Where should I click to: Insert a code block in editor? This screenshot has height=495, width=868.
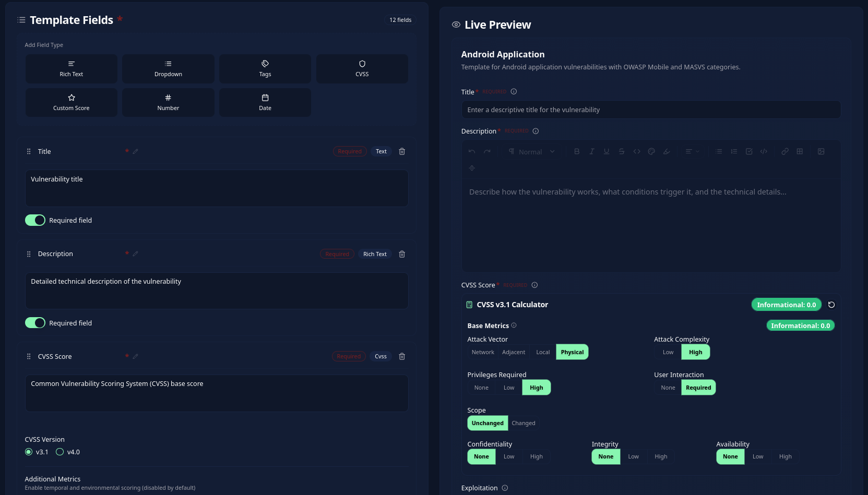764,151
